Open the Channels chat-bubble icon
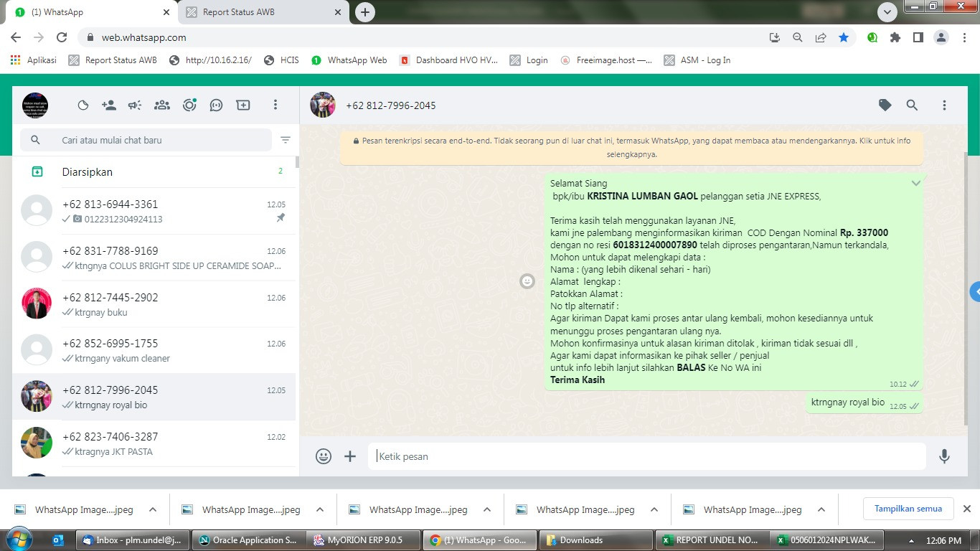Image resolution: width=980 pixels, height=551 pixels. coord(216,105)
